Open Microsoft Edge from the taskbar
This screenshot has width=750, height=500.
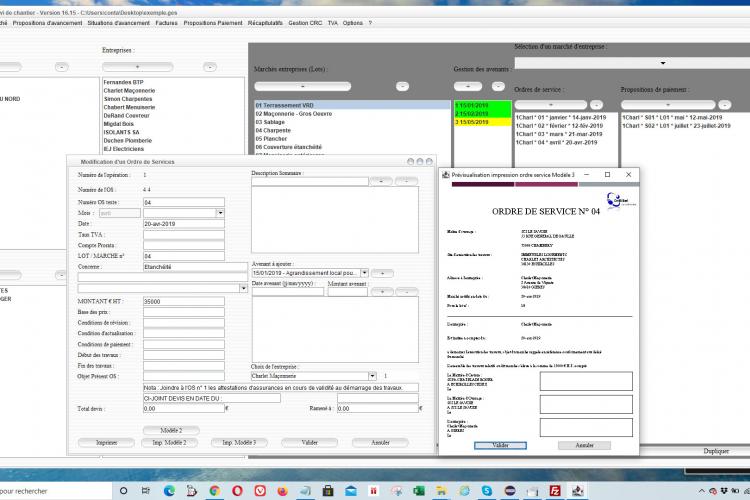169,490
